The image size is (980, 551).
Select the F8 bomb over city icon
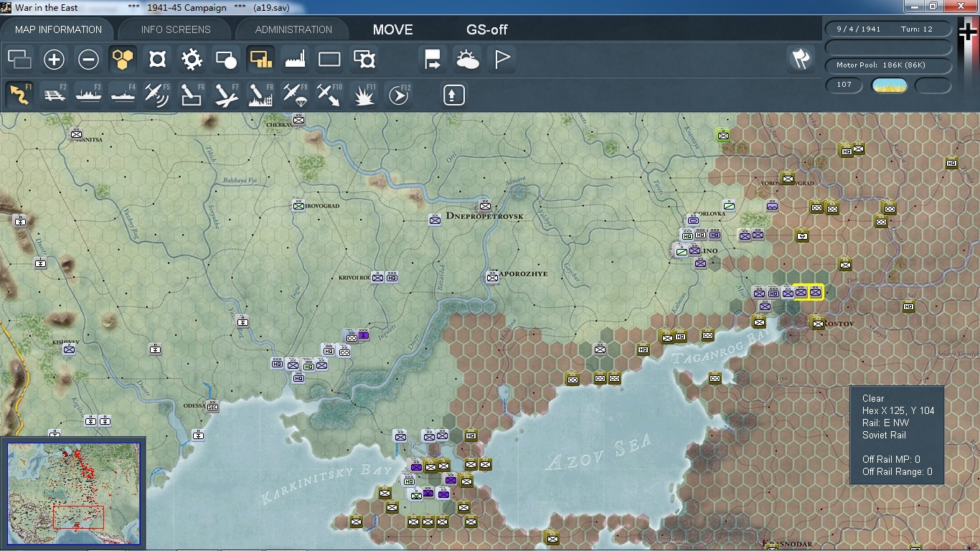pos(260,95)
